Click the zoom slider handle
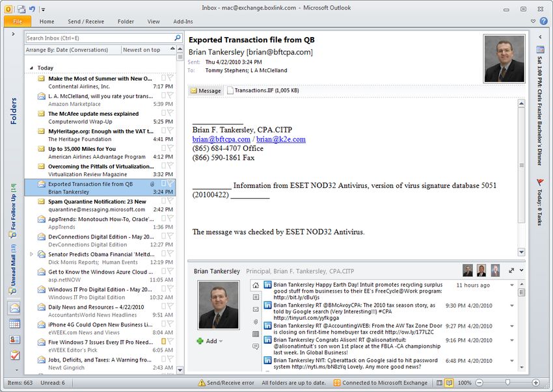This screenshot has width=553, height=392. (x=507, y=382)
